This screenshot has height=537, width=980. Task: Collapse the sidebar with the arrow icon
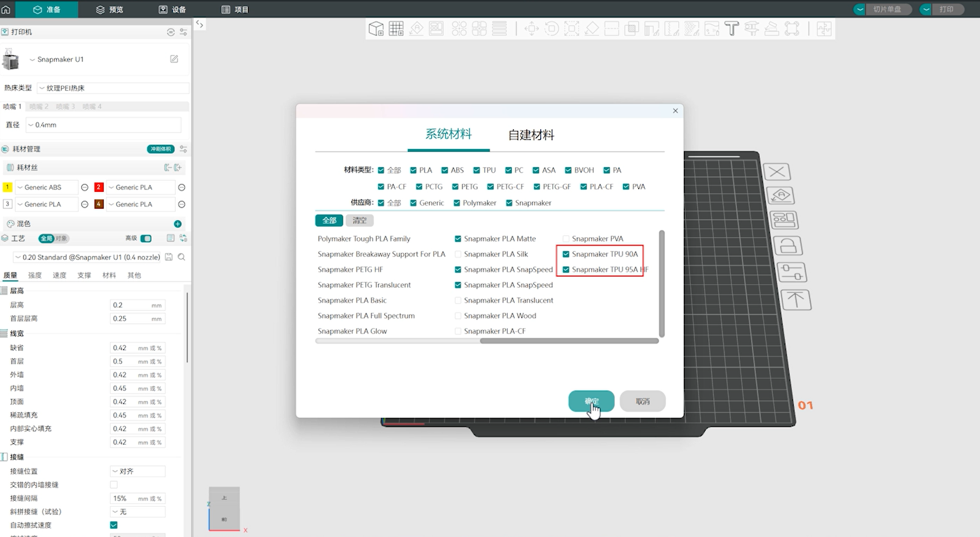point(199,24)
